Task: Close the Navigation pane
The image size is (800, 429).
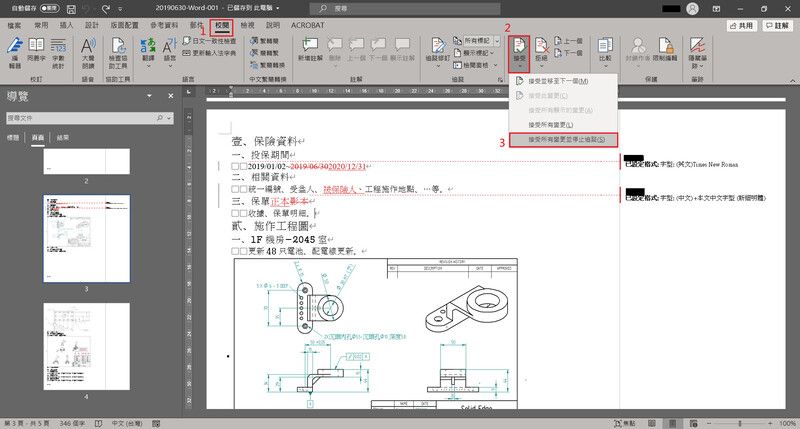Action: [171, 95]
